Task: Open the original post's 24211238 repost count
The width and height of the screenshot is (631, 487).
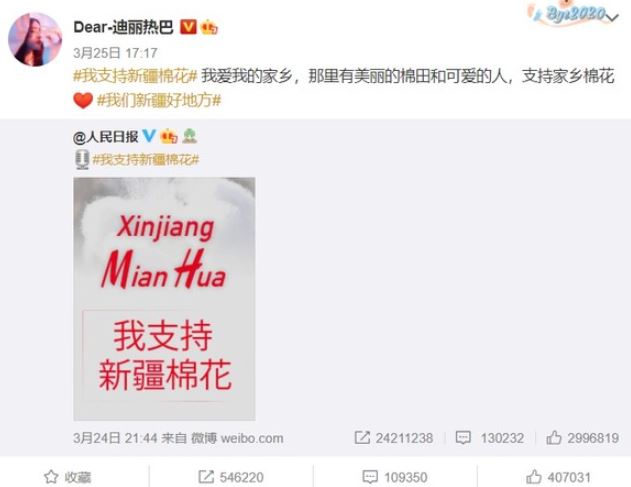Action: coord(394,438)
